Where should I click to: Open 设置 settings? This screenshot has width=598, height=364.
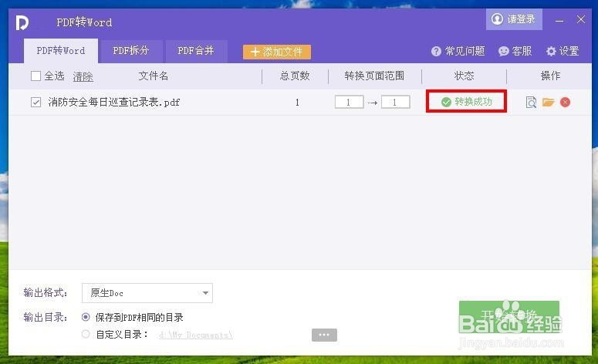563,51
